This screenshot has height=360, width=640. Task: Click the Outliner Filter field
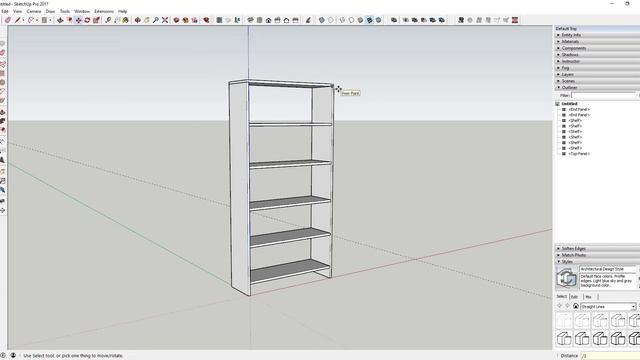pyautogui.click(x=604, y=95)
